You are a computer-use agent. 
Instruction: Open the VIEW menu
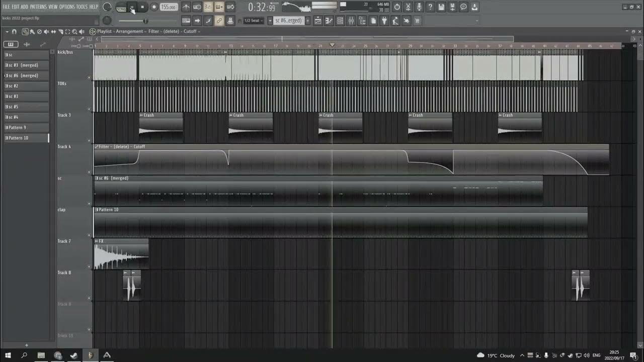click(53, 7)
